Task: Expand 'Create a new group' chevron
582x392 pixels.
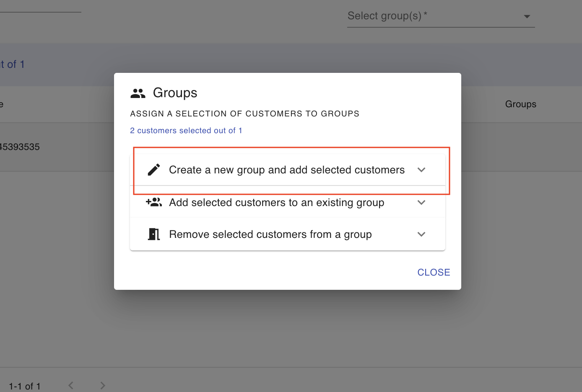Action: (421, 170)
